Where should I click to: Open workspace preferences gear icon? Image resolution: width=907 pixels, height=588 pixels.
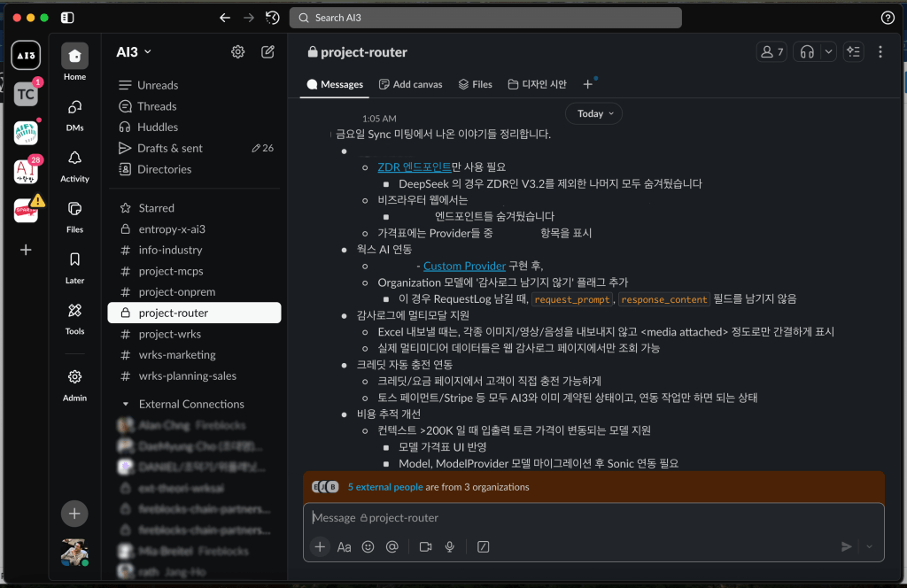click(x=237, y=52)
